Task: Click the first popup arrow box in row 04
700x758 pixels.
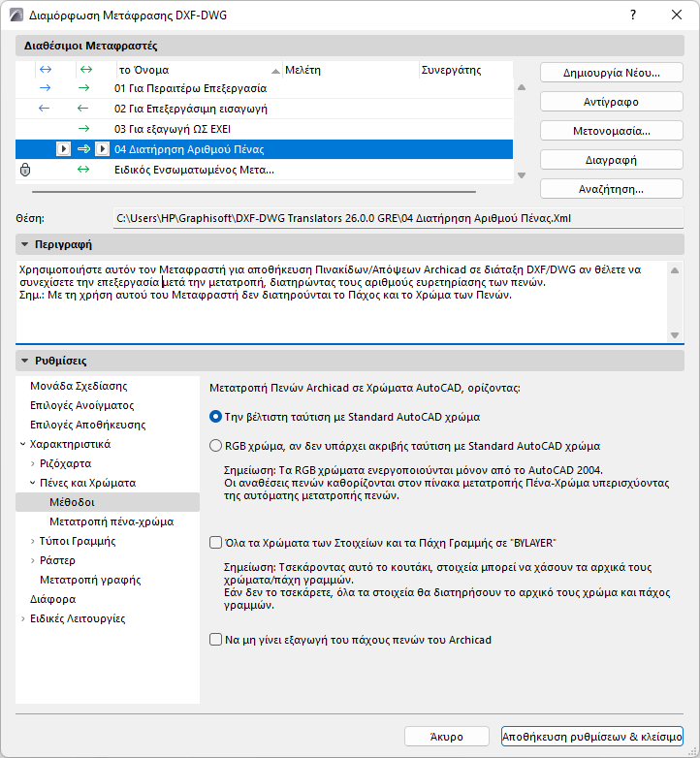Action: pos(63,149)
